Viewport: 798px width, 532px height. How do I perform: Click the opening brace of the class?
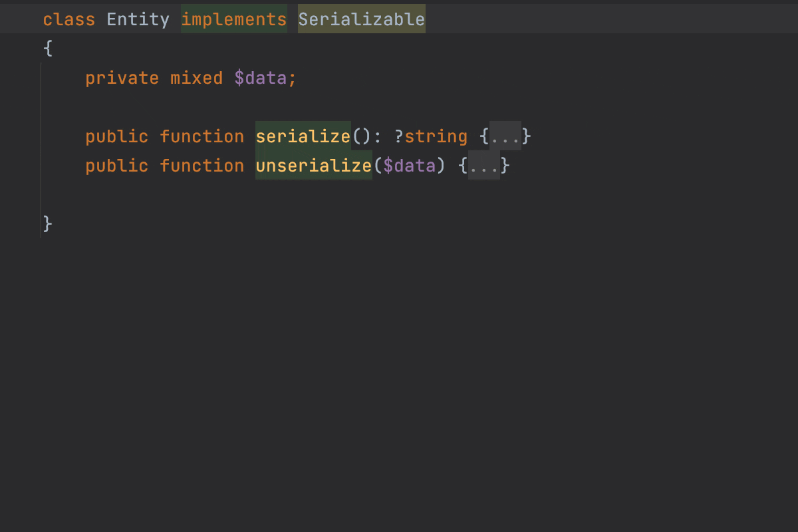pos(47,48)
